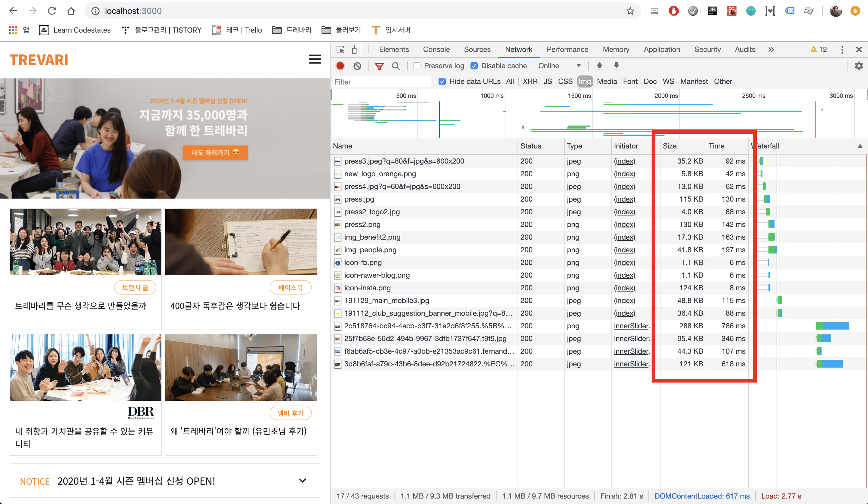
Task: Toggle the filter funnel icon
Action: [379, 66]
